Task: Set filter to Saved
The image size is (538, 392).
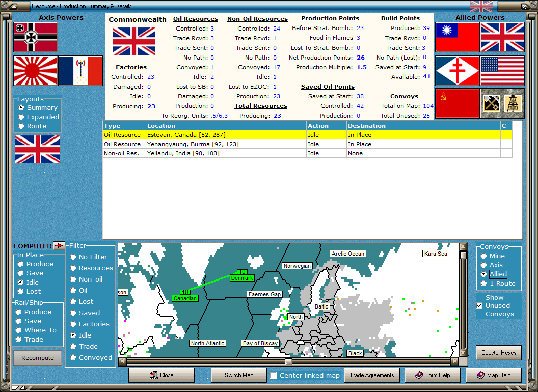Action: [x=85, y=313]
